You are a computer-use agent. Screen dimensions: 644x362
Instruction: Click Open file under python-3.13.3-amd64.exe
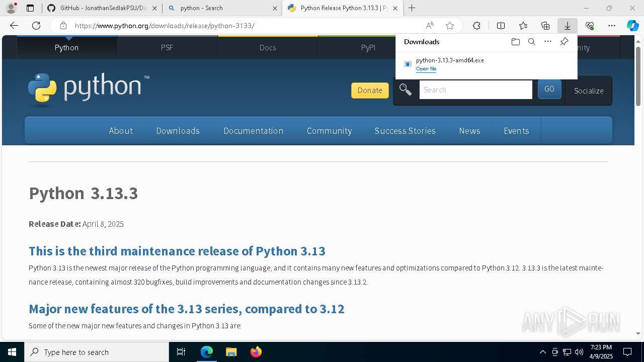pyautogui.click(x=426, y=69)
